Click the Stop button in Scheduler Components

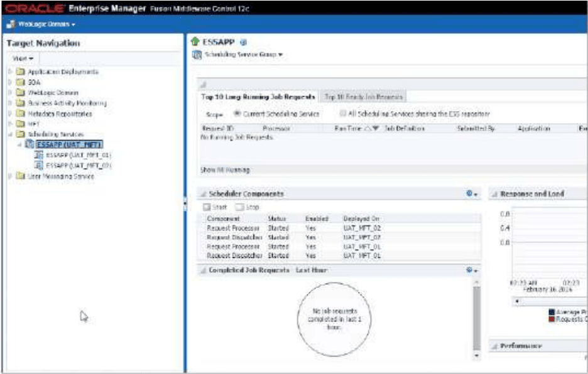pyautogui.click(x=247, y=207)
